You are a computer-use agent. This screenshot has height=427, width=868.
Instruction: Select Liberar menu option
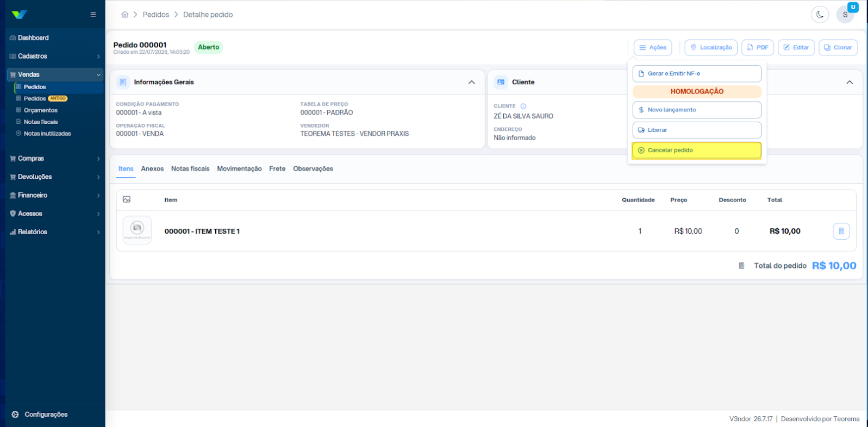[697, 130]
